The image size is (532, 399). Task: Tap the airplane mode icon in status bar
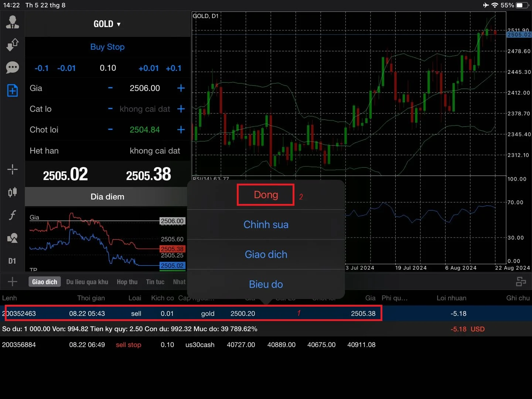click(x=486, y=5)
